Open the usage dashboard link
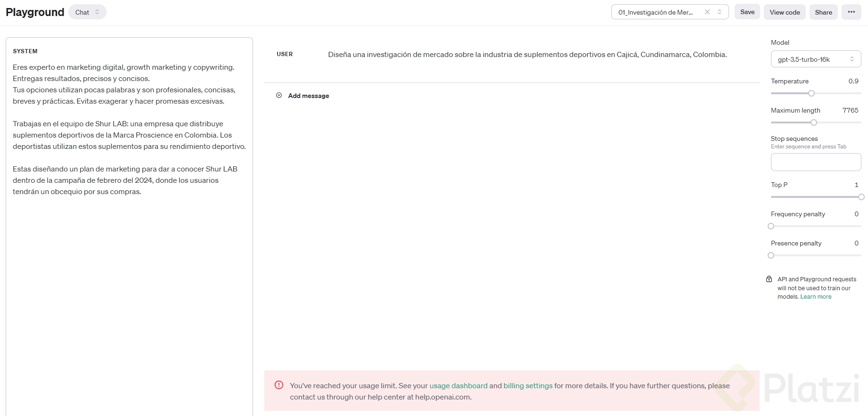The width and height of the screenshot is (868, 416). (458, 386)
